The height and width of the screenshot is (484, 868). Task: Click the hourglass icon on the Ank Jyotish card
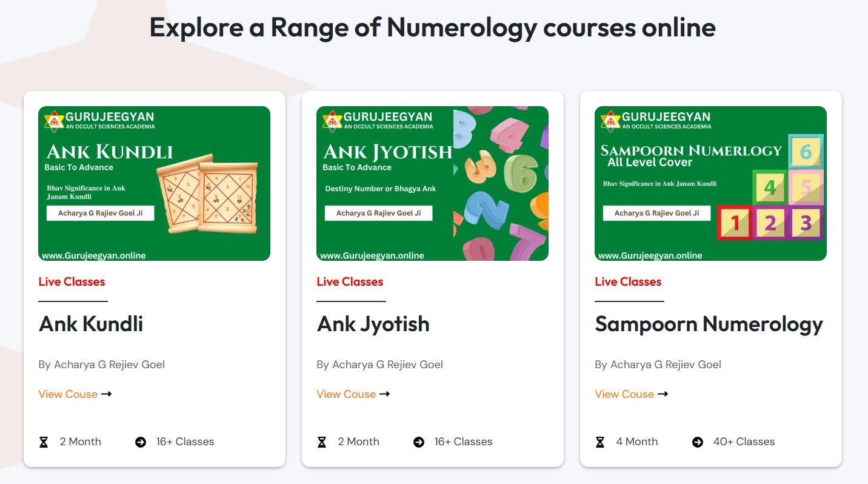(x=321, y=442)
